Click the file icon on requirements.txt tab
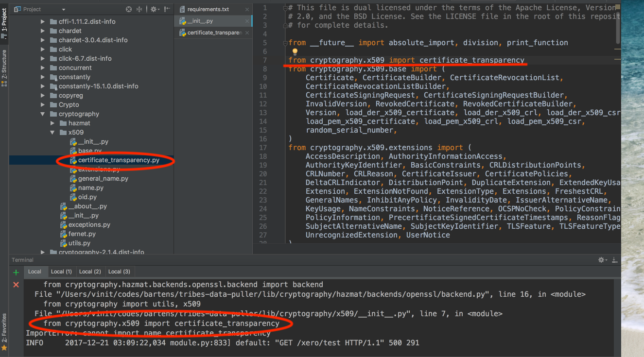The height and width of the screenshot is (357, 644). point(182,9)
